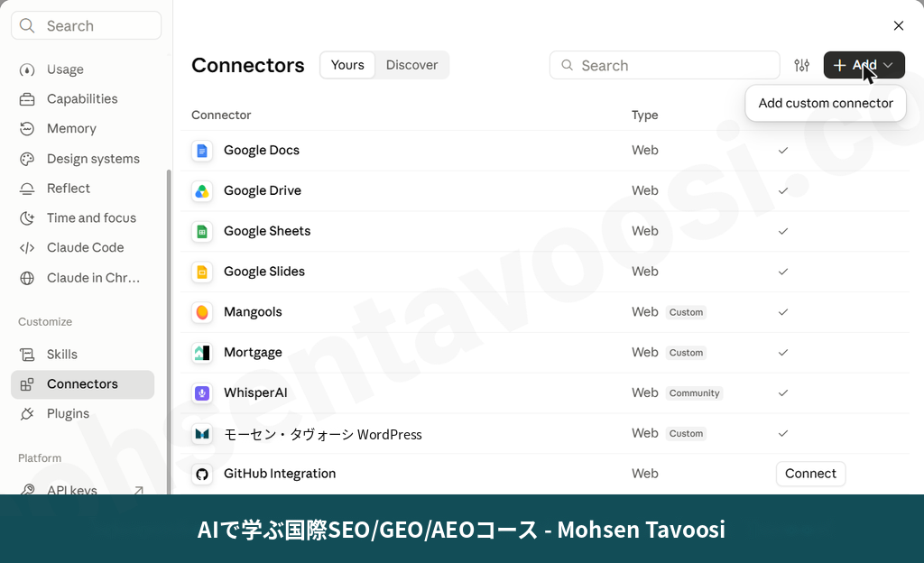
Task: Click the Connector column header
Action: tap(221, 115)
